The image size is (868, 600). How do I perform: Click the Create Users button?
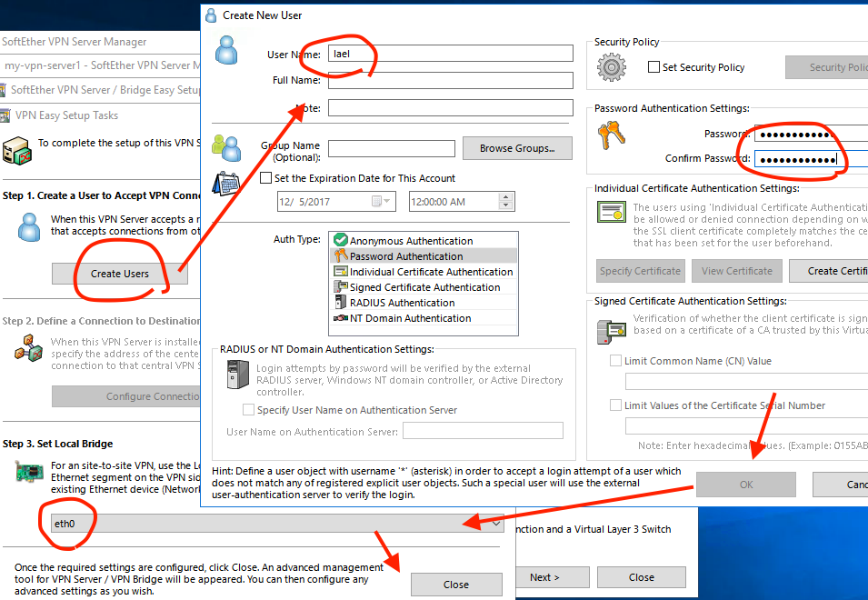(120, 274)
